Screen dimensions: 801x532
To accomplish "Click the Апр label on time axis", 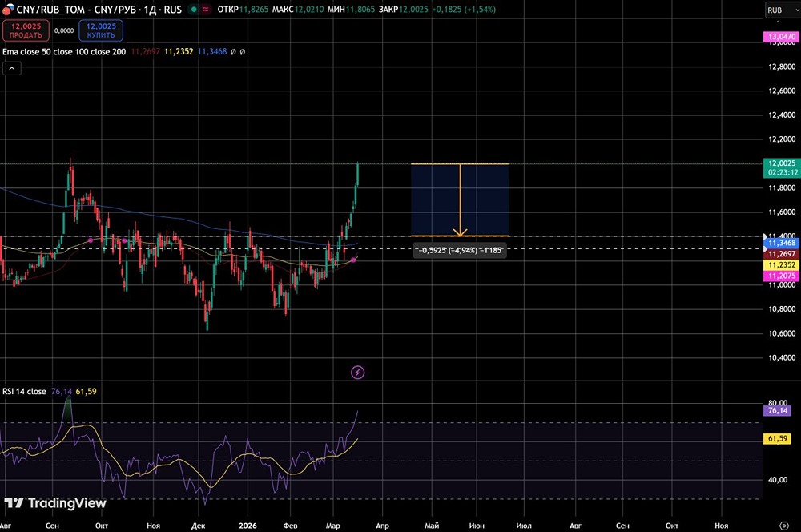I will coord(382,526).
